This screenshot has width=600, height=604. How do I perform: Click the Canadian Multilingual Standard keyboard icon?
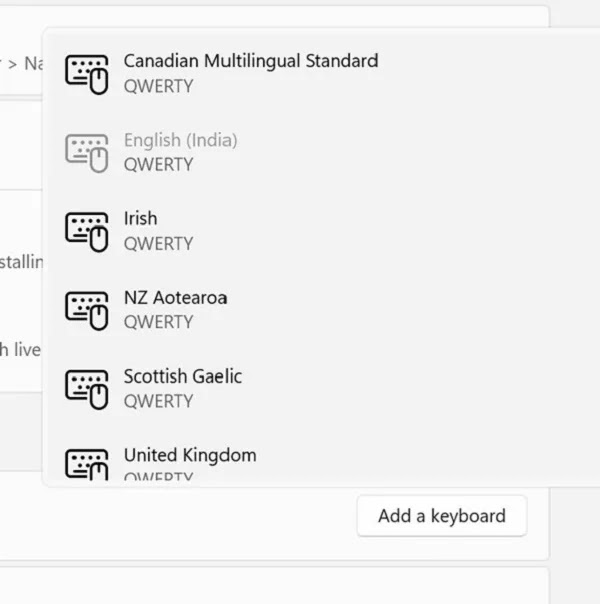pyautogui.click(x=87, y=74)
